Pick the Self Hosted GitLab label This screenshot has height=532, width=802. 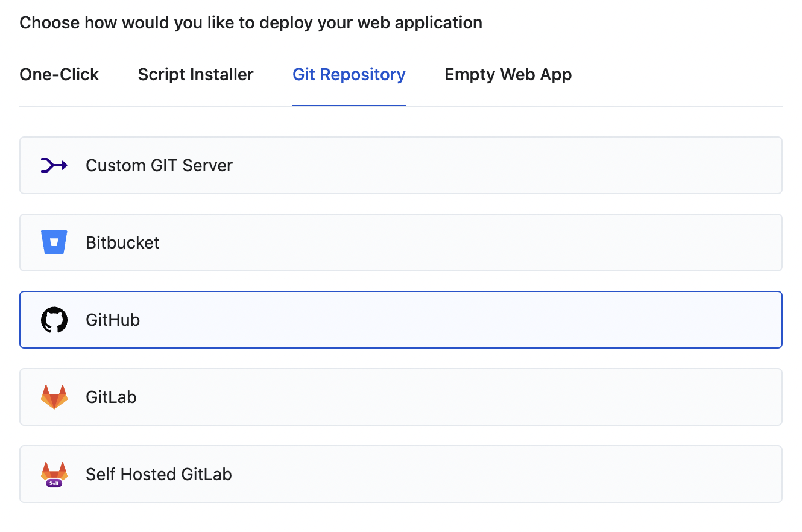pos(159,474)
